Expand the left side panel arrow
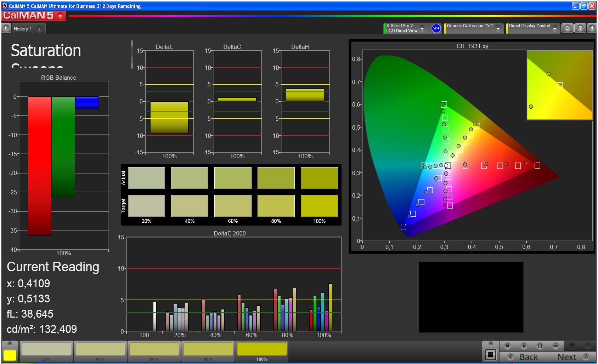 click(6, 28)
